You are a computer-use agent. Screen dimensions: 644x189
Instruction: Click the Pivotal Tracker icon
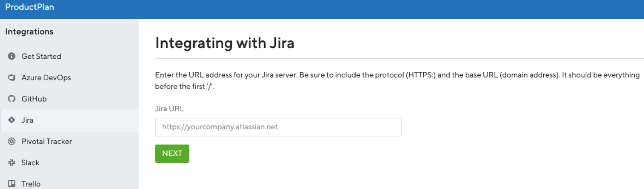click(12, 141)
